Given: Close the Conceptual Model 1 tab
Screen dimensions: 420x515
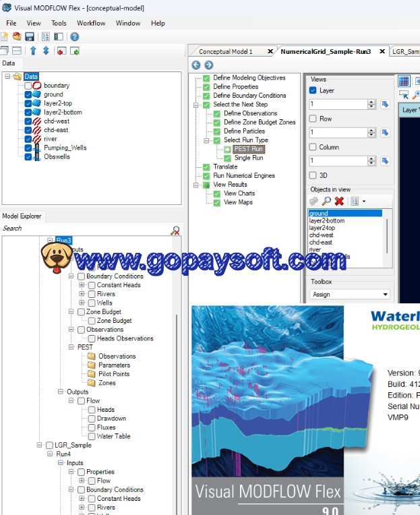Looking at the screenshot, I should [x=270, y=51].
